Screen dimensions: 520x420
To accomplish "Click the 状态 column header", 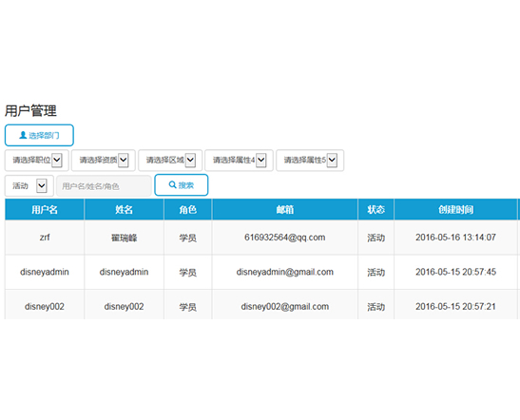I will point(376,209).
